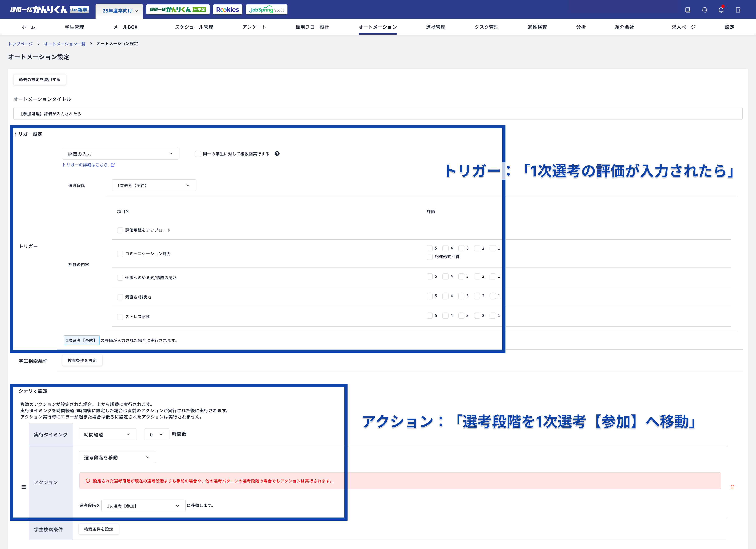Open the 進捗管理 menu item
The image size is (756, 549).
pos(435,27)
